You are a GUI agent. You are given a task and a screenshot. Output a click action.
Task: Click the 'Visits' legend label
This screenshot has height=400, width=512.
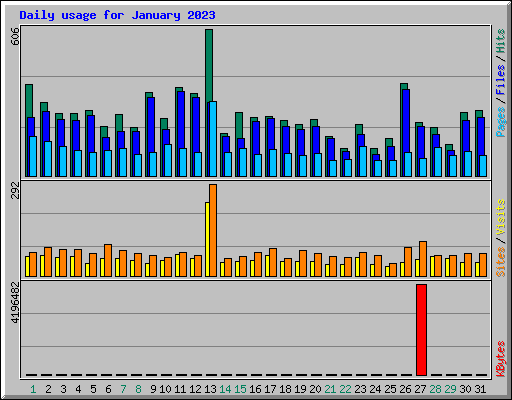pos(500,218)
